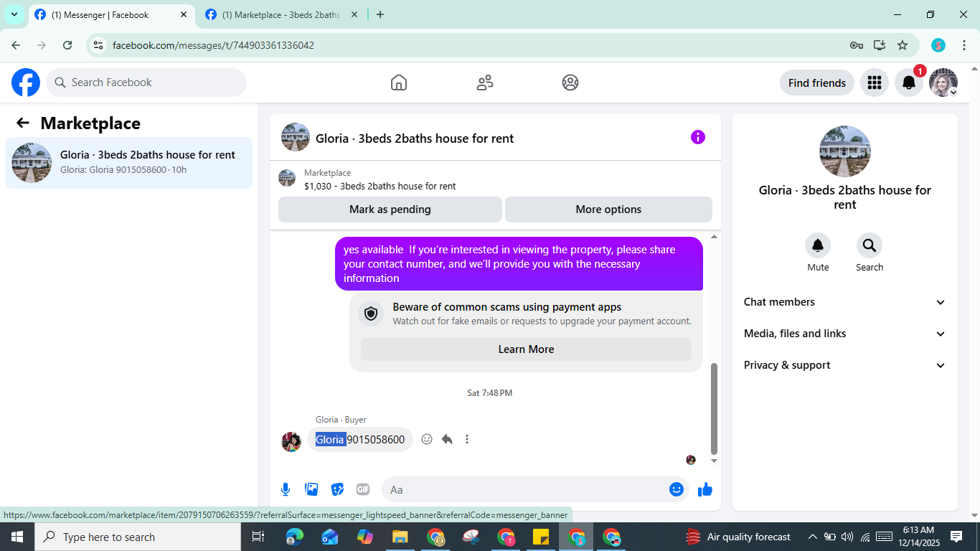Open Gloria's listing thumbnail in right panel

tap(845, 151)
